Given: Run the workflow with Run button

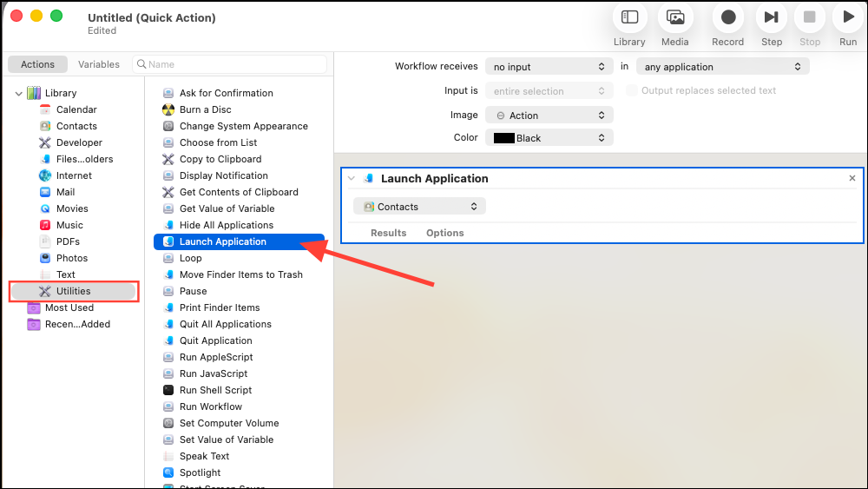Looking at the screenshot, I should pyautogui.click(x=848, y=17).
